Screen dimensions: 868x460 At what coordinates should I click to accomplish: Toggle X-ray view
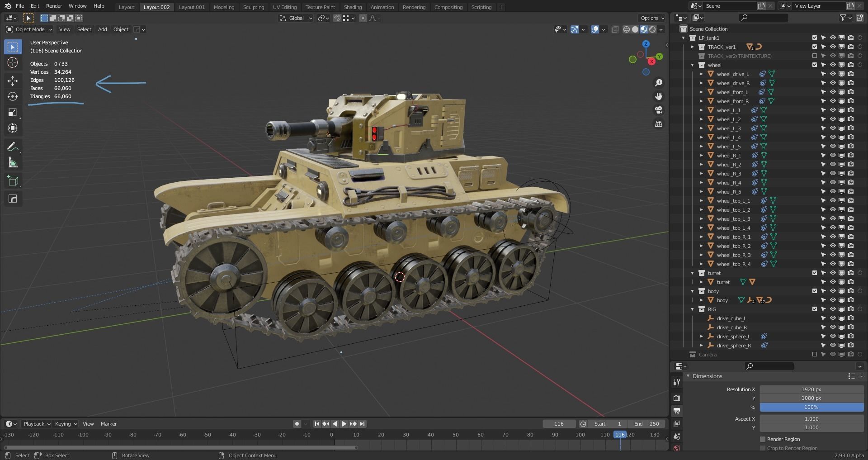pyautogui.click(x=615, y=29)
